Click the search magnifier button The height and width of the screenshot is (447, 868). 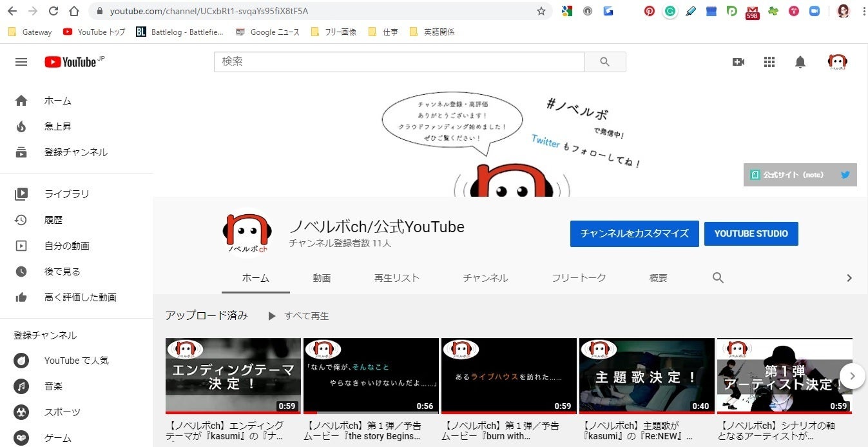[604, 62]
